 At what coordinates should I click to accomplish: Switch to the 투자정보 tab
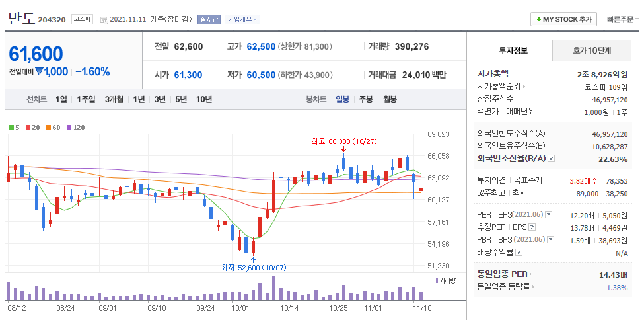pos(513,51)
